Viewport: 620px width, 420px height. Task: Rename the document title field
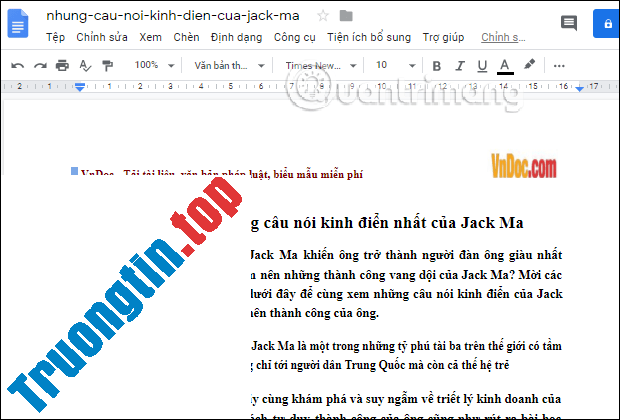click(173, 16)
